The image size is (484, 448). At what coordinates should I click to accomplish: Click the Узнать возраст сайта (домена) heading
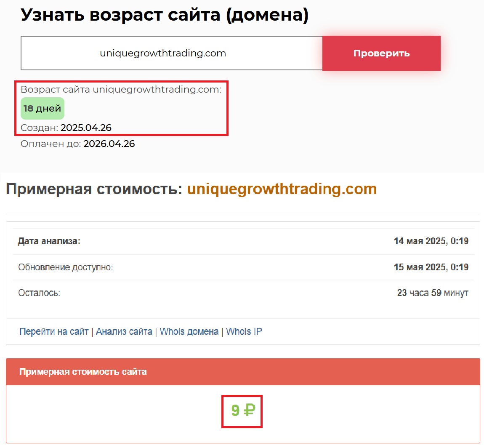(165, 15)
